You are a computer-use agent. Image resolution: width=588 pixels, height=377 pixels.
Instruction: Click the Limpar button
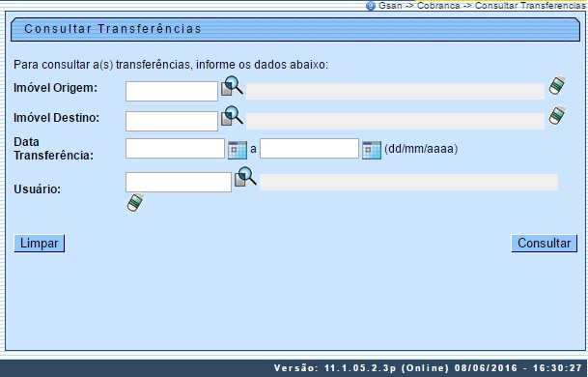click(40, 244)
